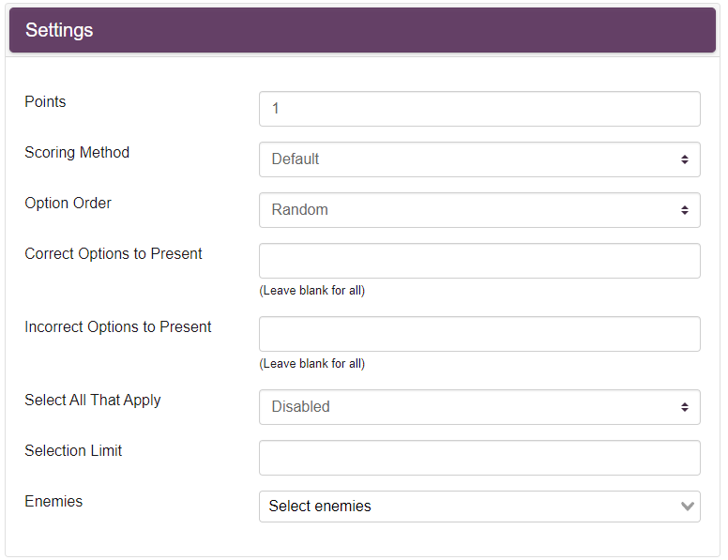Screen dimensions: 728x560
Task: Open the Scoring Method dropdown showing Default
Action: click(479, 159)
